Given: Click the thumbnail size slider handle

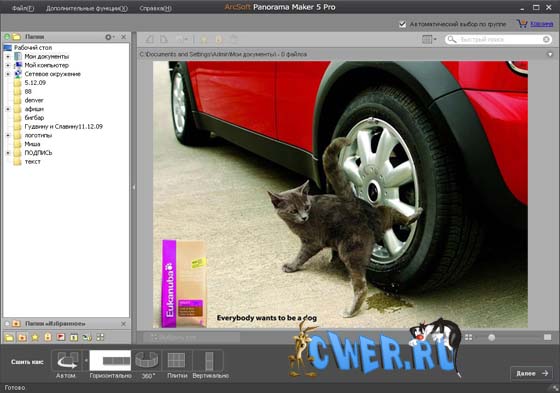Looking at the screenshot, I should 492,337.
